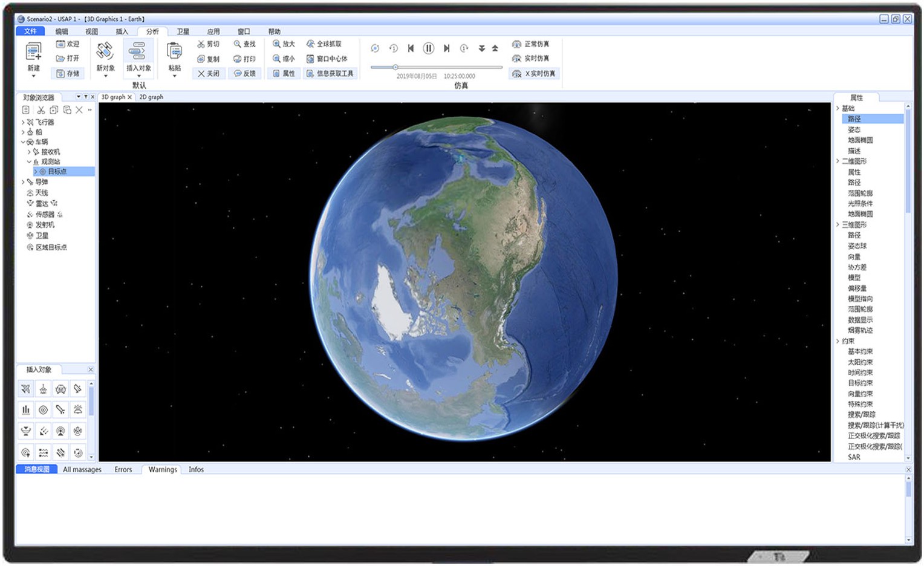The image size is (924, 566).
Task: Click the 关闭 close button in ribbon
Action: coord(209,74)
